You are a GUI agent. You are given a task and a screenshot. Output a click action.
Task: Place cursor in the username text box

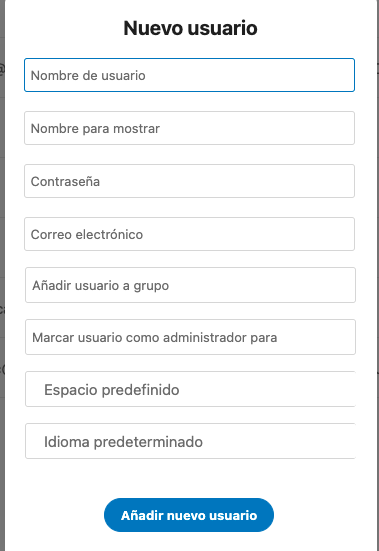pyautogui.click(x=189, y=75)
